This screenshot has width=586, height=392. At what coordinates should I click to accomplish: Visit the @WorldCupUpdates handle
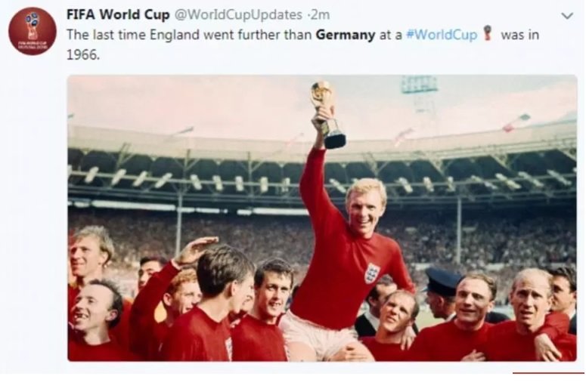[238, 14]
